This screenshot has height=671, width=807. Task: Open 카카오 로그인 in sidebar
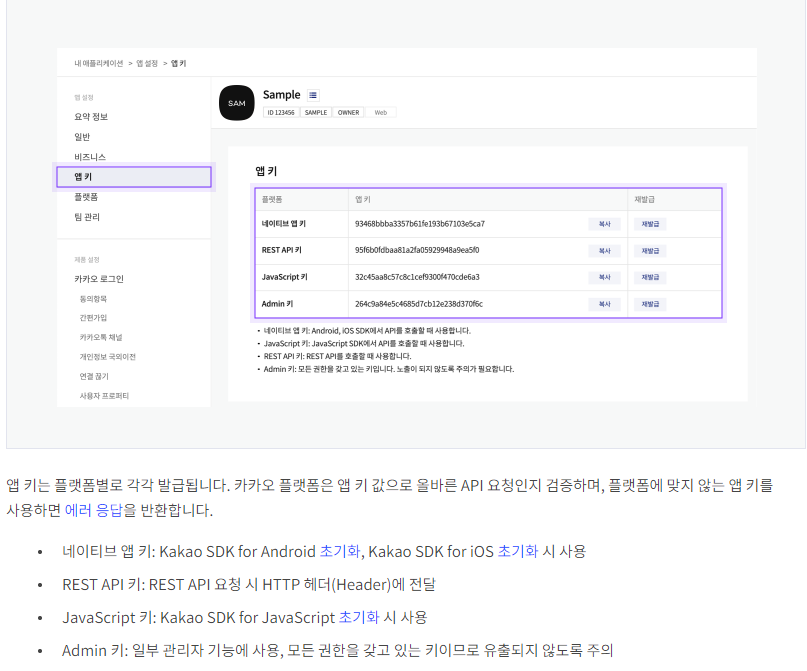click(x=99, y=279)
